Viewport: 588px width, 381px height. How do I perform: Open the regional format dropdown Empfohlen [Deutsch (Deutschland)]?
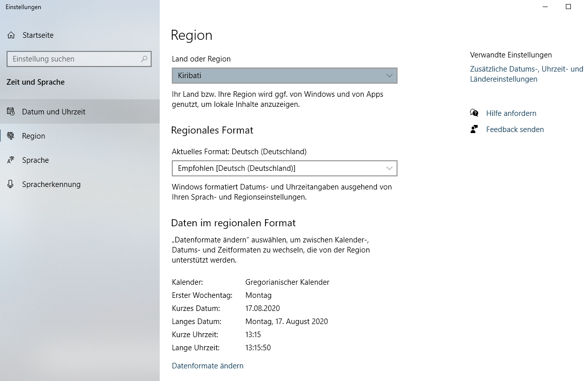coord(285,168)
